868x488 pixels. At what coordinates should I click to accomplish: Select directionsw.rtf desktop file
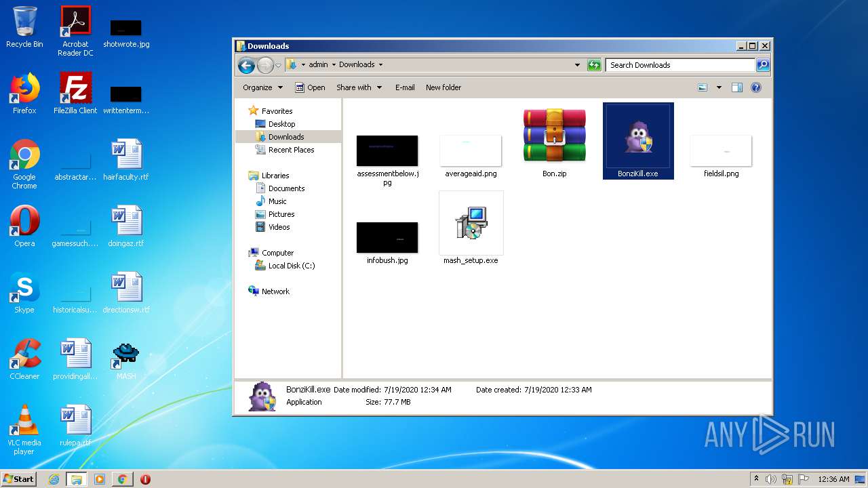126,293
